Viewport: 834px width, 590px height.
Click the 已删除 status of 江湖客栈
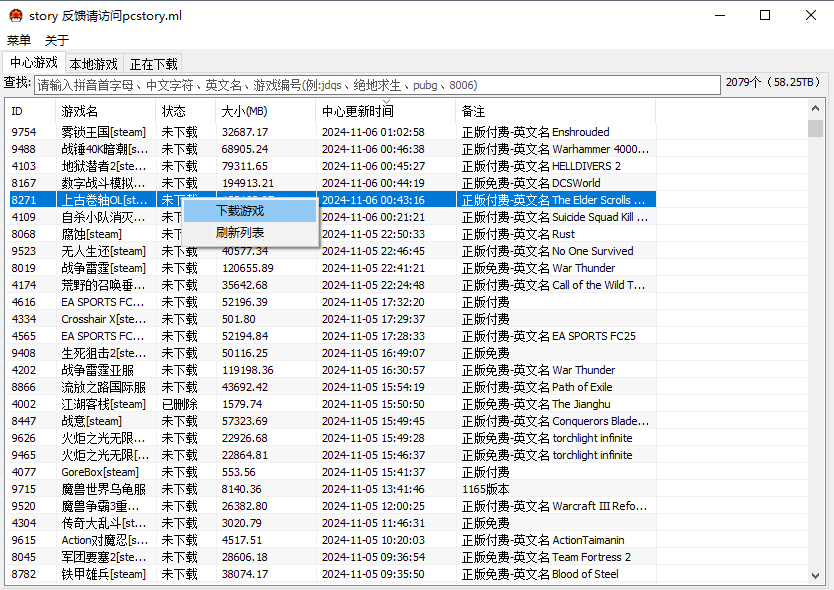(179, 404)
